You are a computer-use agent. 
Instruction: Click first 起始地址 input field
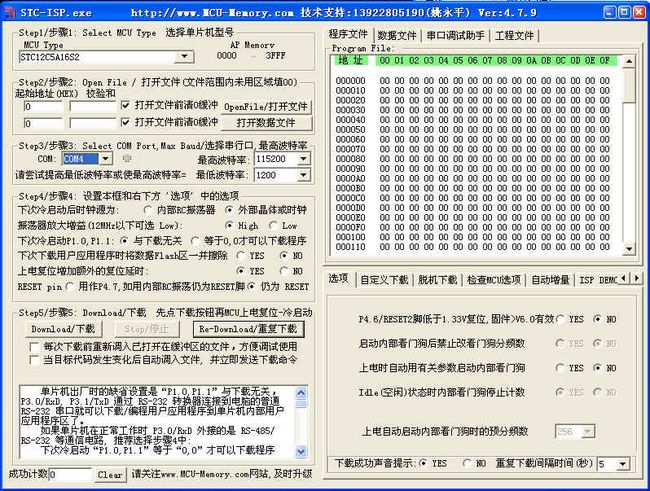click(x=44, y=107)
